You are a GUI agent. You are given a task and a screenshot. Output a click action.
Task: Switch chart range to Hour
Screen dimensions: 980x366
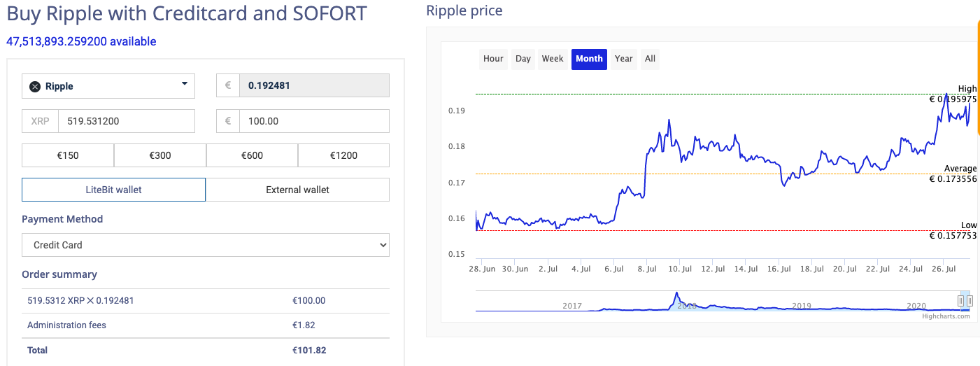[x=493, y=59]
